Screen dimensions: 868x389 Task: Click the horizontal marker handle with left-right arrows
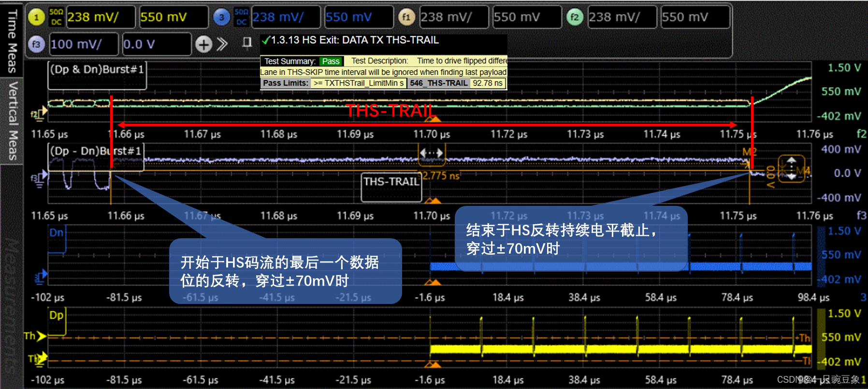(x=431, y=153)
